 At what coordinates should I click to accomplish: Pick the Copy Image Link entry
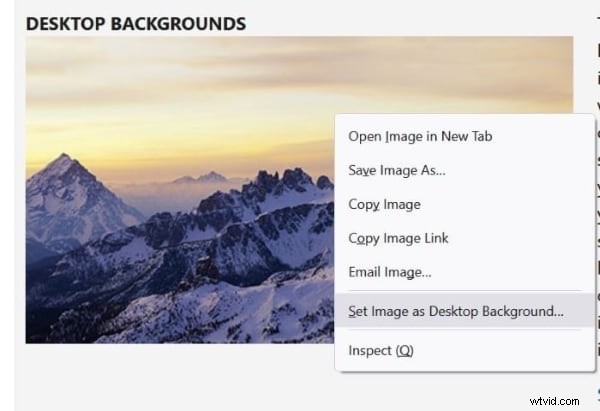(398, 238)
